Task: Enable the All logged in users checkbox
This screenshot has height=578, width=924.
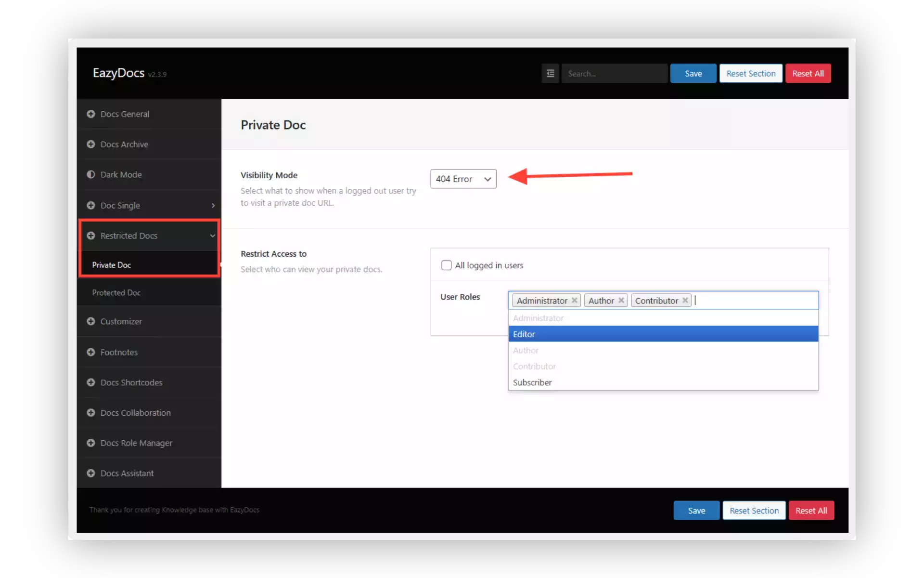Action: pyautogui.click(x=447, y=265)
